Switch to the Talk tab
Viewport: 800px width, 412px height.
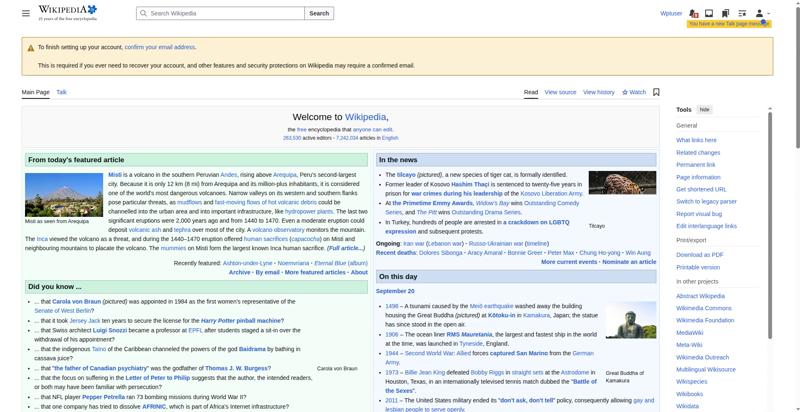pyautogui.click(x=61, y=92)
